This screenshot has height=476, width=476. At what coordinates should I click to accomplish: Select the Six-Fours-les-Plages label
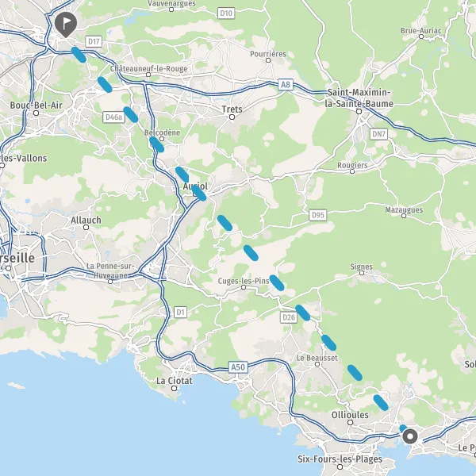pos(340,459)
